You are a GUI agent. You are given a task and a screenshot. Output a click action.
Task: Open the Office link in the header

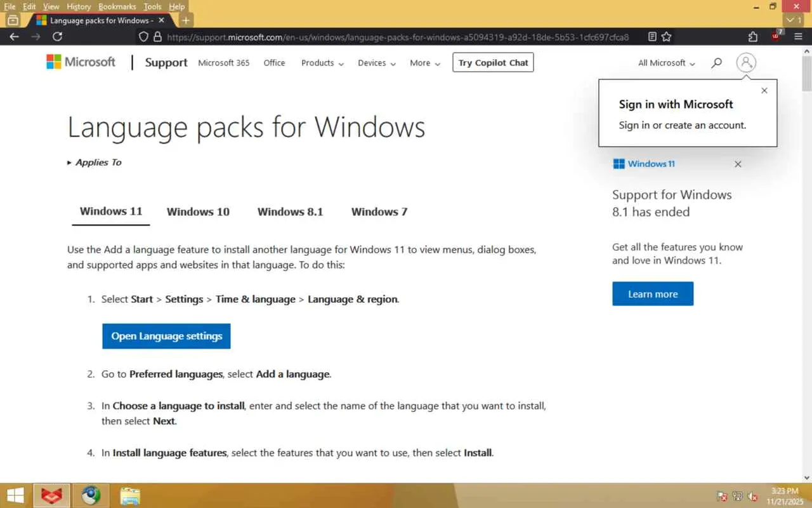[274, 63]
